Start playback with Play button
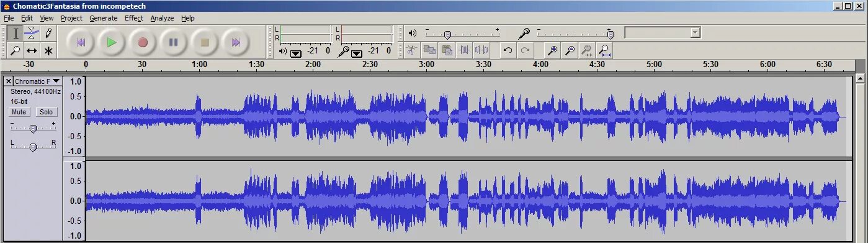Screen dimensions: 868x243 [112, 42]
